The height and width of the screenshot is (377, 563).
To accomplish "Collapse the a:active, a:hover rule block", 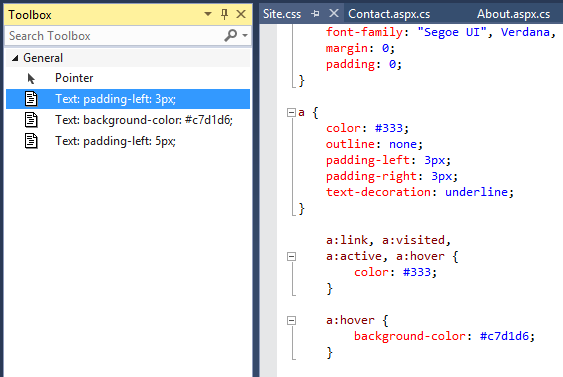I will 292,256.
